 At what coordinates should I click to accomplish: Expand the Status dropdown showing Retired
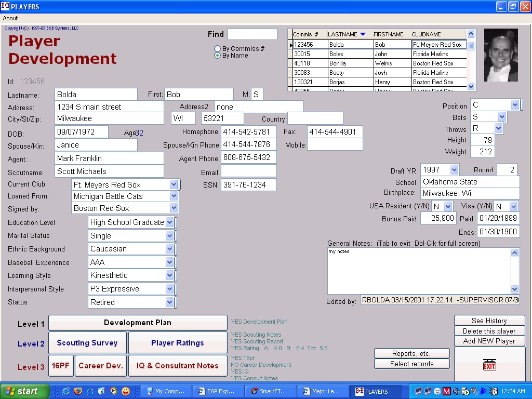(x=169, y=302)
